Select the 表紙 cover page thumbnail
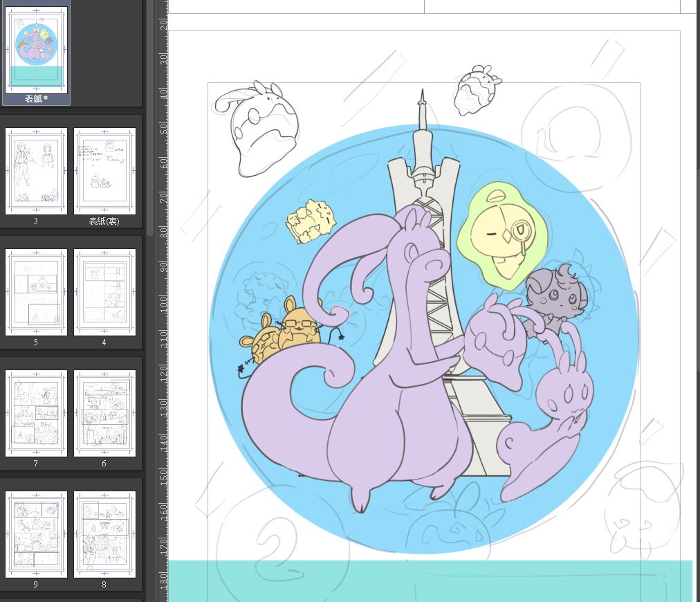This screenshot has width=700, height=602. 36,50
